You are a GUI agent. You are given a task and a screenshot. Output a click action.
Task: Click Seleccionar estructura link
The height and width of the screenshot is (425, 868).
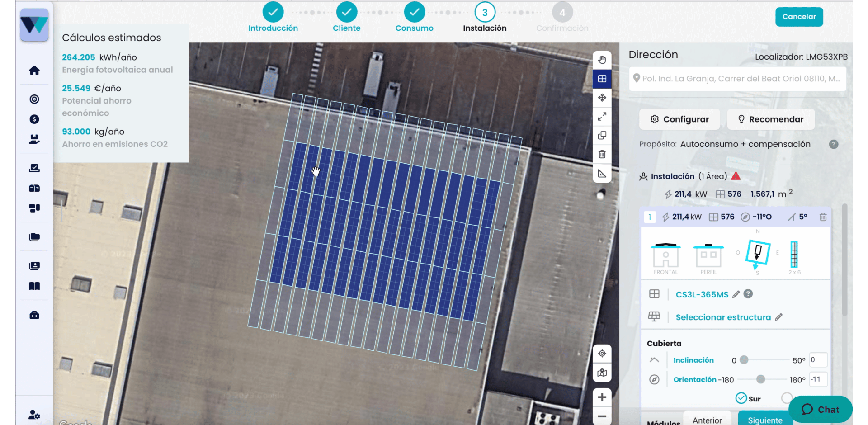723,317
